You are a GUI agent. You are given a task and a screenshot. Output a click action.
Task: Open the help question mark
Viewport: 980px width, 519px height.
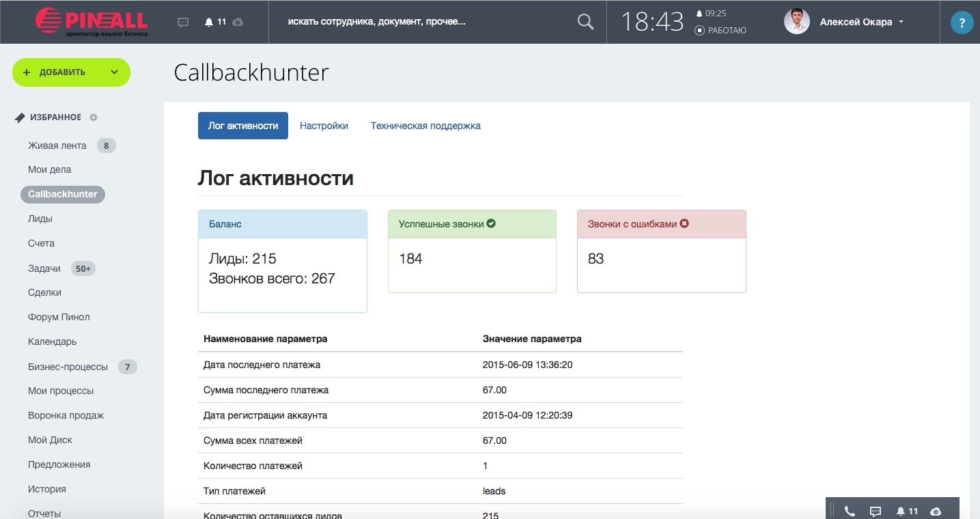[962, 23]
